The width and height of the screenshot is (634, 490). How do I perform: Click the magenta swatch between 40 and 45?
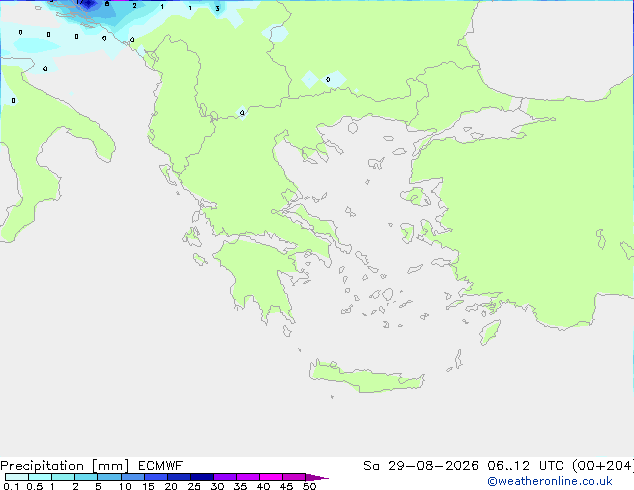point(271,477)
